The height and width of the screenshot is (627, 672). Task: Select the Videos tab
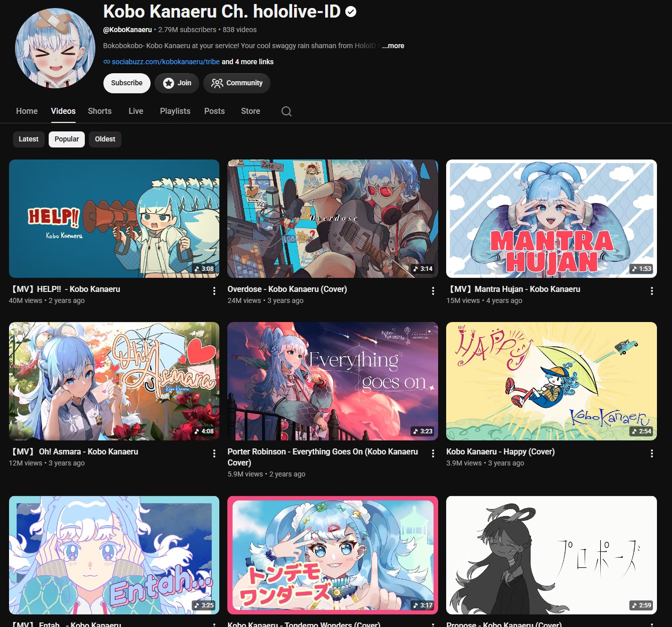[x=63, y=111]
